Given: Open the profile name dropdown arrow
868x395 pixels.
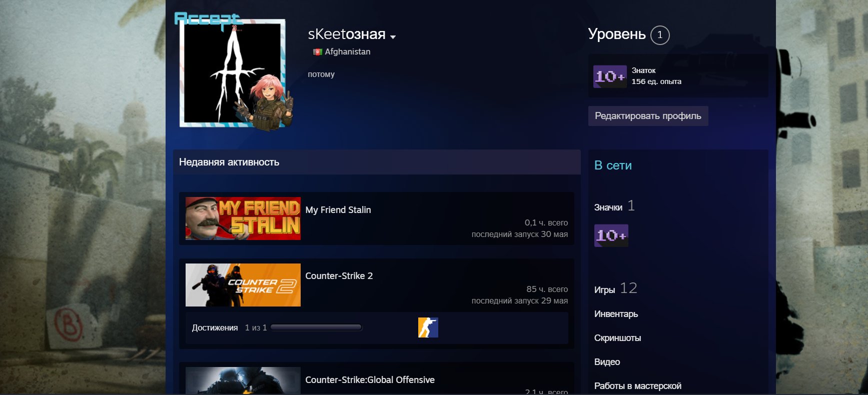Looking at the screenshot, I should (393, 37).
